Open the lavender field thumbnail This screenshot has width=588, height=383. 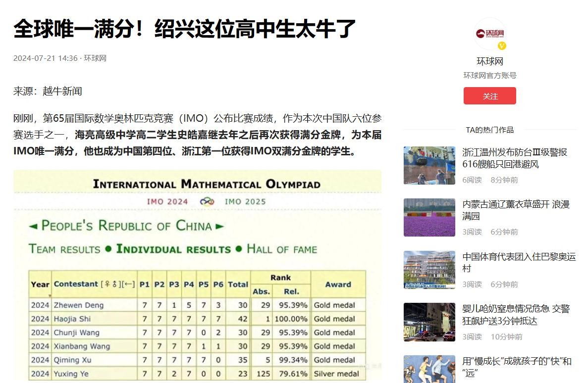point(429,217)
